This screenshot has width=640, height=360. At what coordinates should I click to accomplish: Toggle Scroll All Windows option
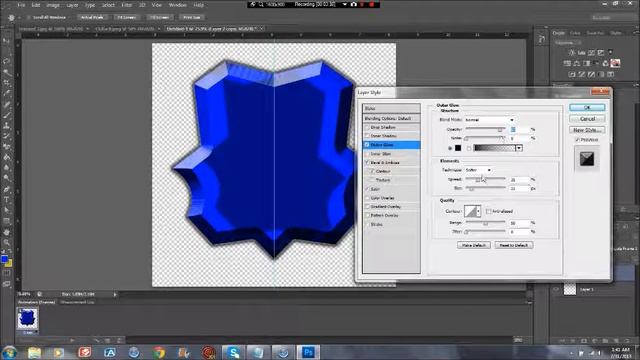tap(29, 18)
